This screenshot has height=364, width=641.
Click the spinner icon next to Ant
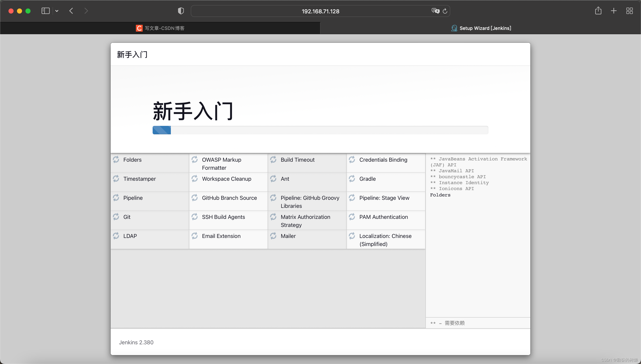tap(273, 178)
